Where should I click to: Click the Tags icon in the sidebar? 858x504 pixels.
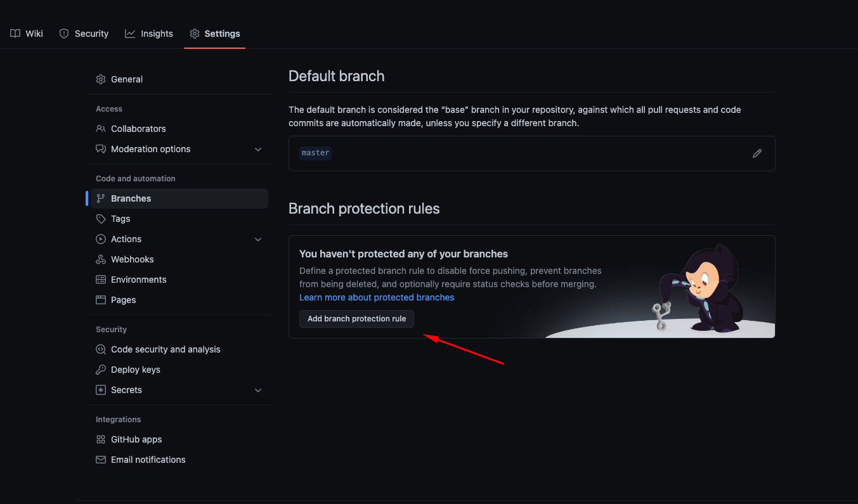click(101, 219)
